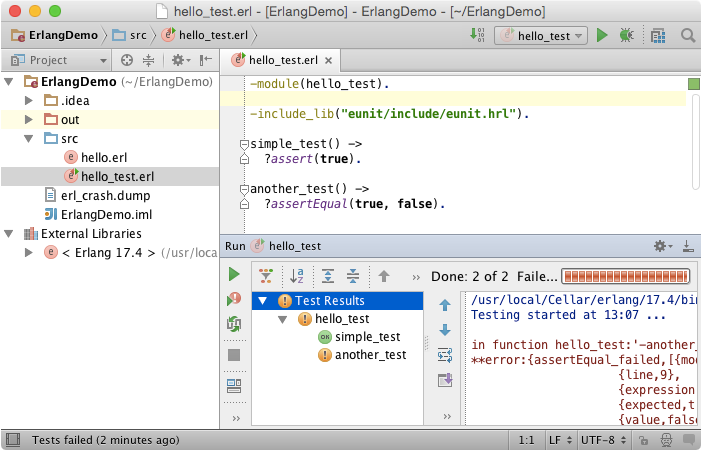Screen dimensions: 702x450
Task: Select the UTF-8 encoding in status bar
Action: (598, 439)
